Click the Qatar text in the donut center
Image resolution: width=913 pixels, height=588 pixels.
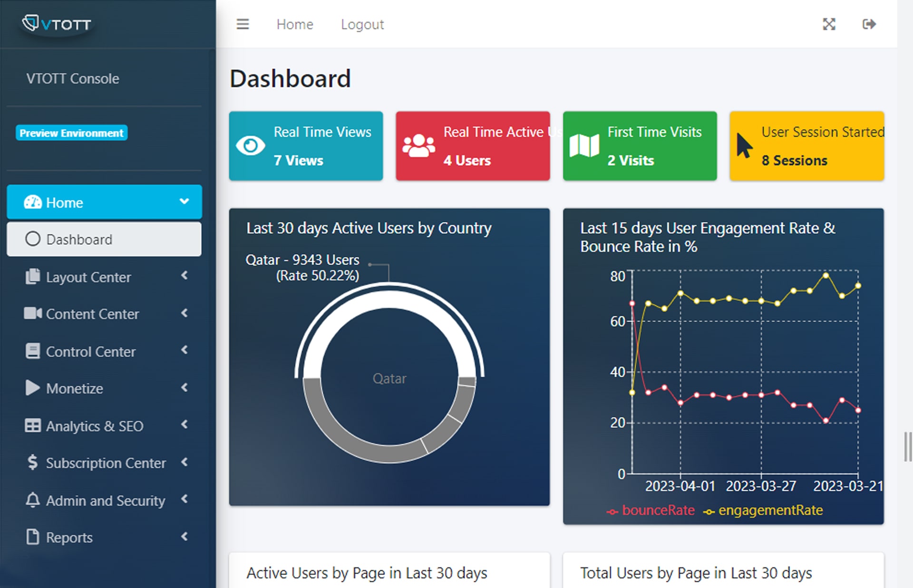[389, 379]
